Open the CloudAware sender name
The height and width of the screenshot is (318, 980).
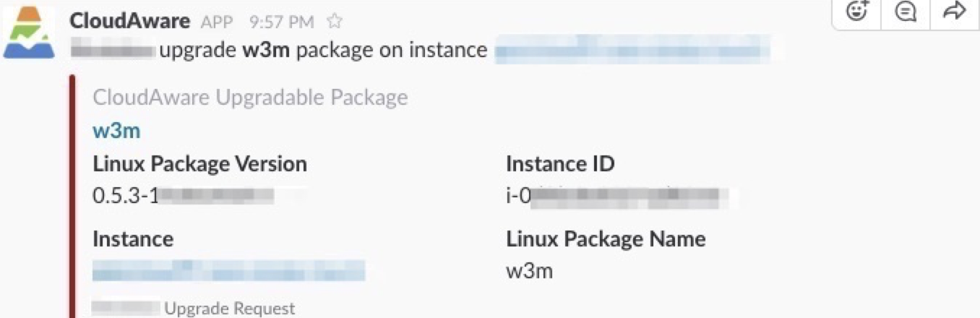[x=129, y=21]
